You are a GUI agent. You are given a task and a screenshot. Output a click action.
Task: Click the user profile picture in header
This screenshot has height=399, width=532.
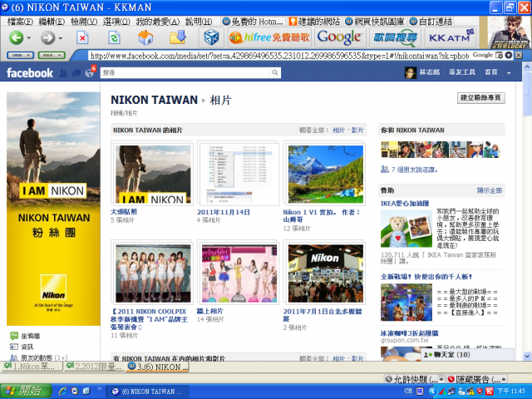click(x=410, y=72)
